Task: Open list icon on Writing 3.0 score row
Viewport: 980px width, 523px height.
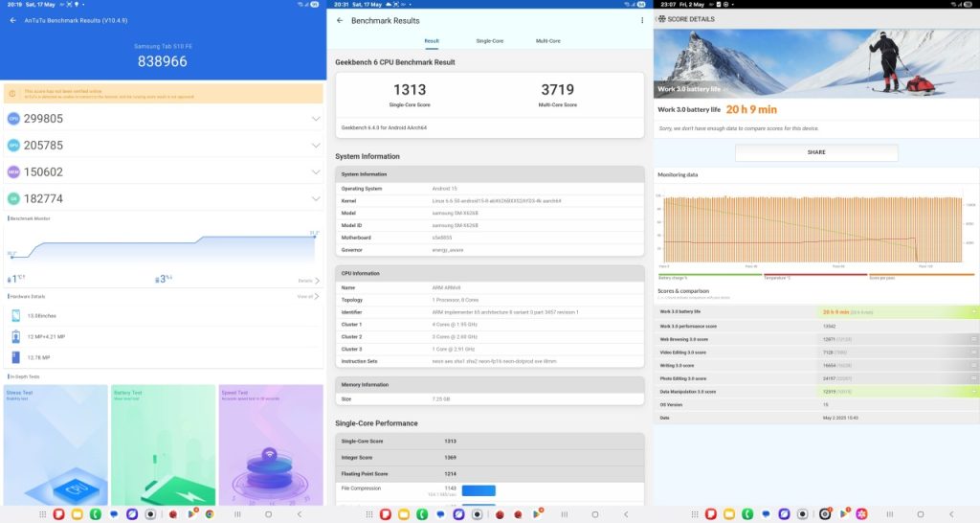Action: [x=973, y=365]
